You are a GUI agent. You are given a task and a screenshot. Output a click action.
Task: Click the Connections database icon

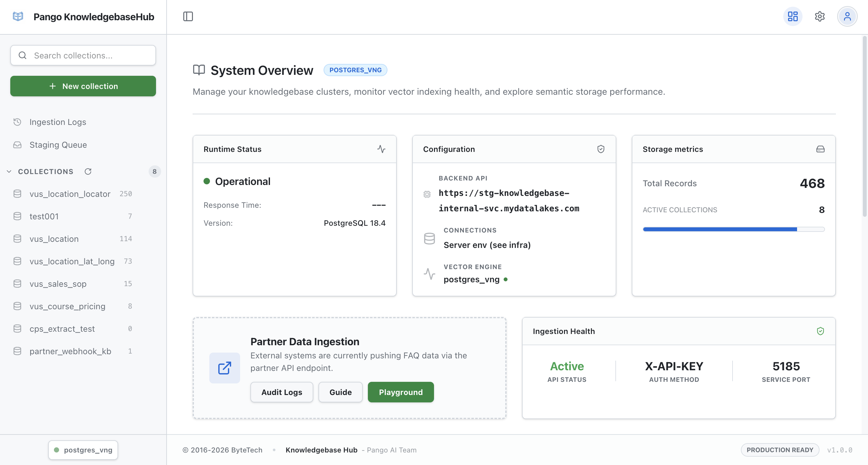click(429, 238)
